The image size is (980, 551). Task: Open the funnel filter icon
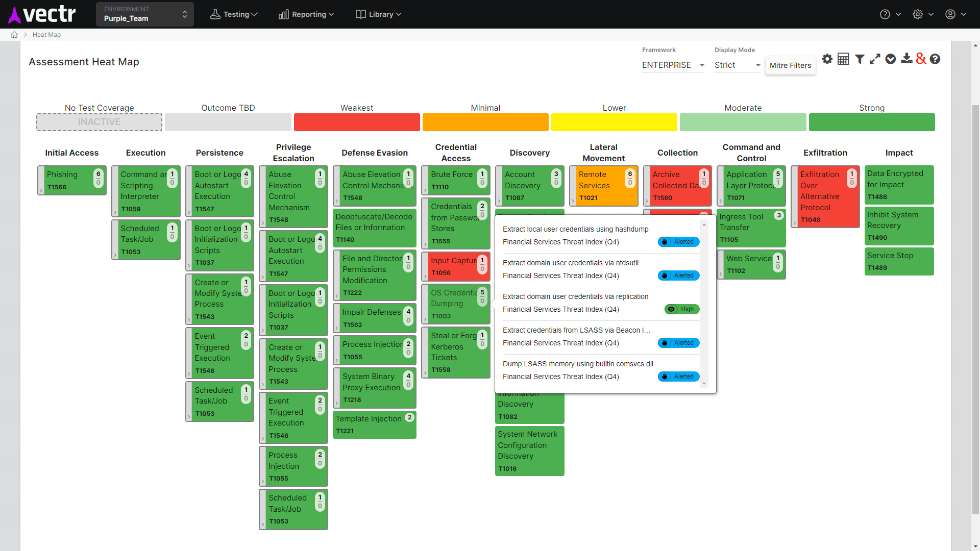click(860, 59)
